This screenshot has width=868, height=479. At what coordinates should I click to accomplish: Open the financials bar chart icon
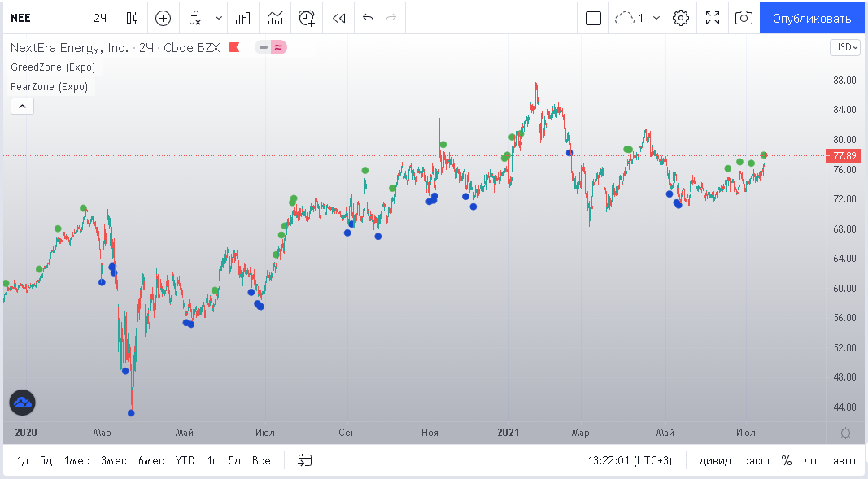coord(242,18)
